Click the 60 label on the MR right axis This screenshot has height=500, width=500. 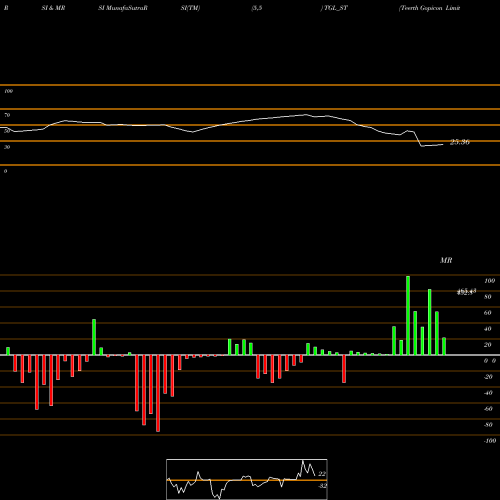point(488,313)
